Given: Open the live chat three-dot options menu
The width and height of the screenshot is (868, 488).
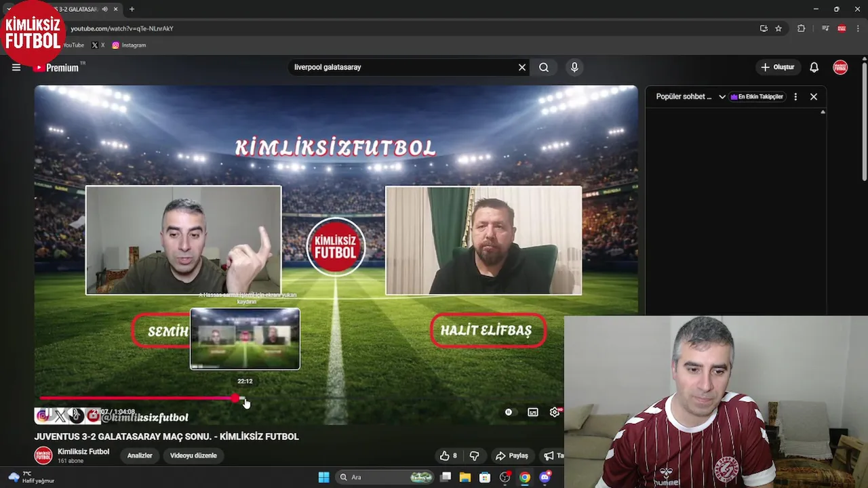Looking at the screenshot, I should coord(795,96).
